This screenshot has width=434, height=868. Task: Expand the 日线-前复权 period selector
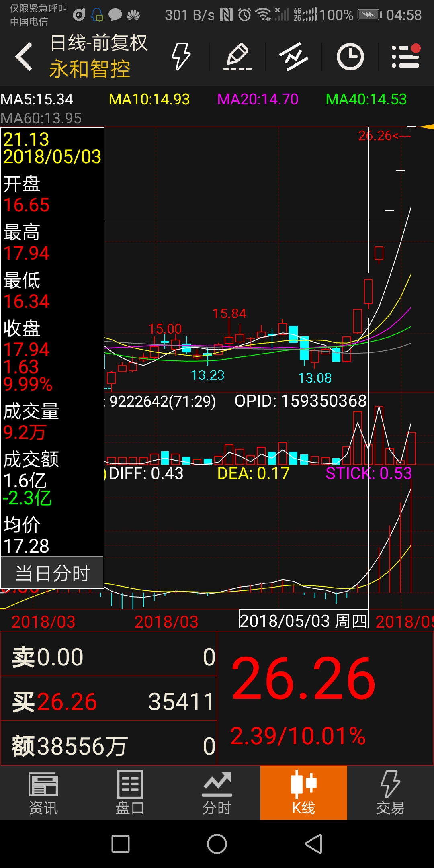99,43
